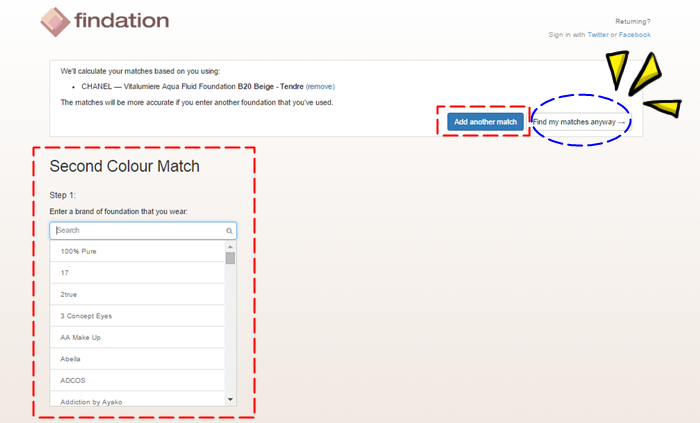Image resolution: width=700 pixels, height=423 pixels.
Task: Click Find my matches anyway
Action: [579, 122]
